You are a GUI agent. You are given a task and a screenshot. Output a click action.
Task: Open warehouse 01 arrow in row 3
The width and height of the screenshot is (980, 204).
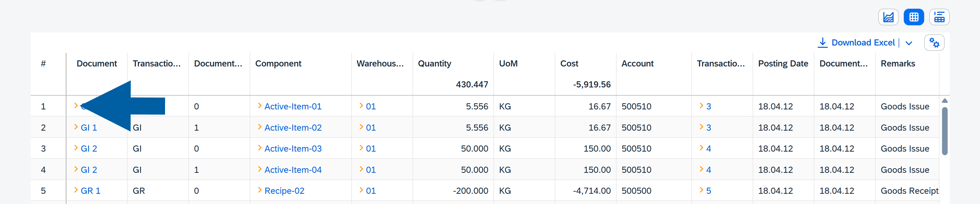[361, 148]
